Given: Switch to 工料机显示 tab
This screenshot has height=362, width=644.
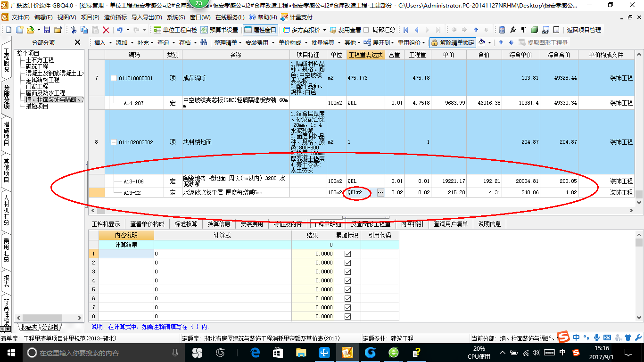Looking at the screenshot, I should click(x=106, y=224).
